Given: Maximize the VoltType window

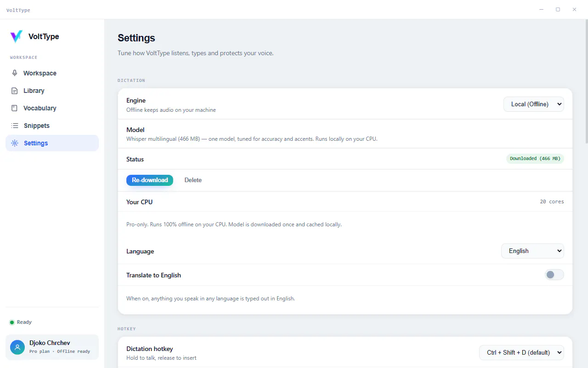Looking at the screenshot, I should [558, 10].
